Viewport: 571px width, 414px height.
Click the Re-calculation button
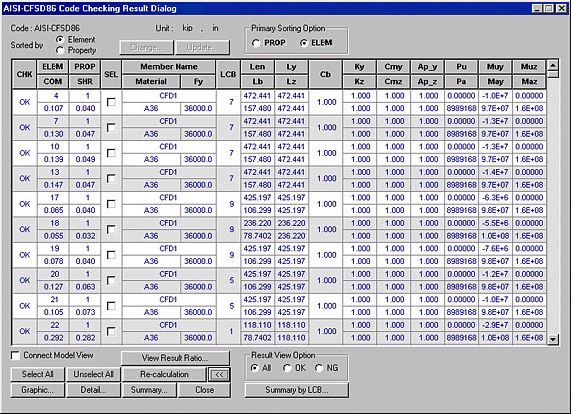click(x=164, y=374)
